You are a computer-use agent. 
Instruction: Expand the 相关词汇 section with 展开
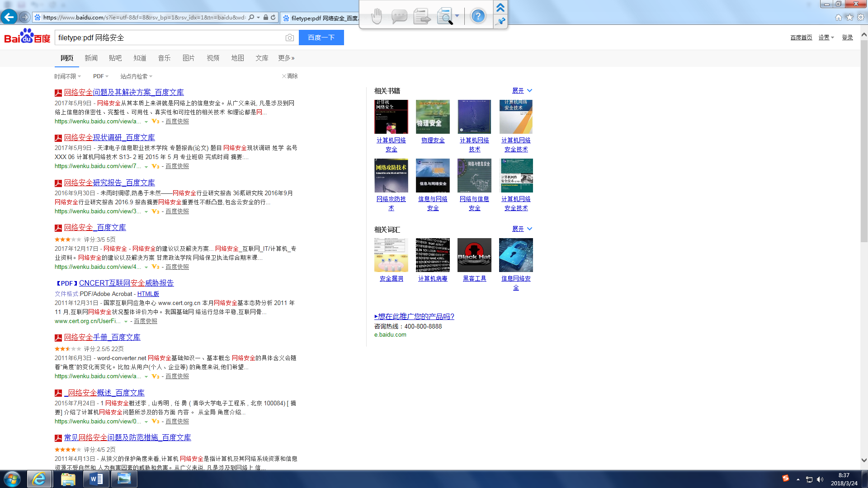(522, 229)
